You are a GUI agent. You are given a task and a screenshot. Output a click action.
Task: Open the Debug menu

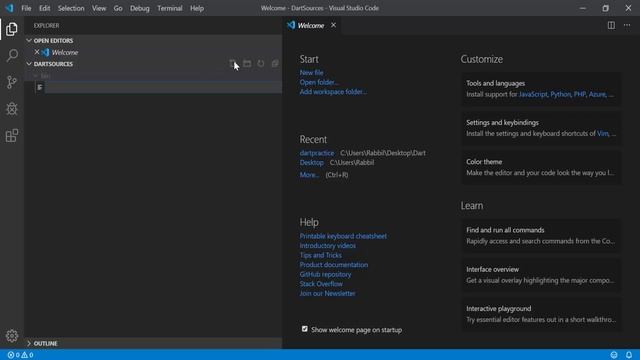140,8
